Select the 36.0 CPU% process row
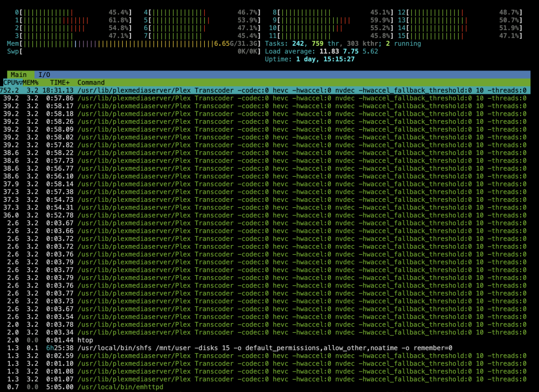This screenshot has height=392, width=539. (x=265, y=215)
